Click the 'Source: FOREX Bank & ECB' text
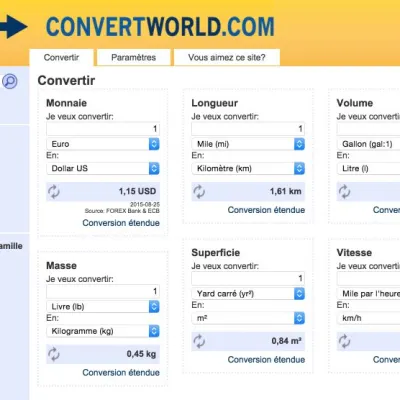The height and width of the screenshot is (400, 400). tap(122, 211)
